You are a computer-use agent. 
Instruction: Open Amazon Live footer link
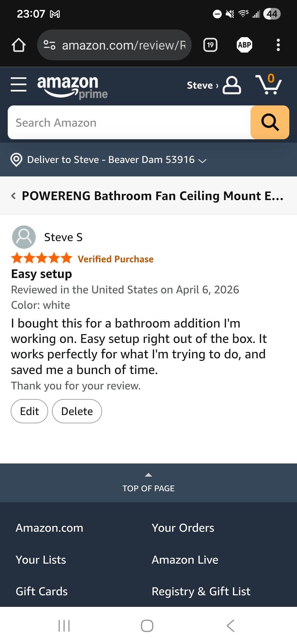pos(185,560)
